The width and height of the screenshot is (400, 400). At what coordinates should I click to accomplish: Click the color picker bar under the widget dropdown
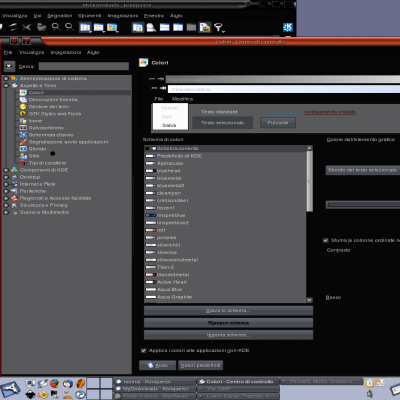363,205
